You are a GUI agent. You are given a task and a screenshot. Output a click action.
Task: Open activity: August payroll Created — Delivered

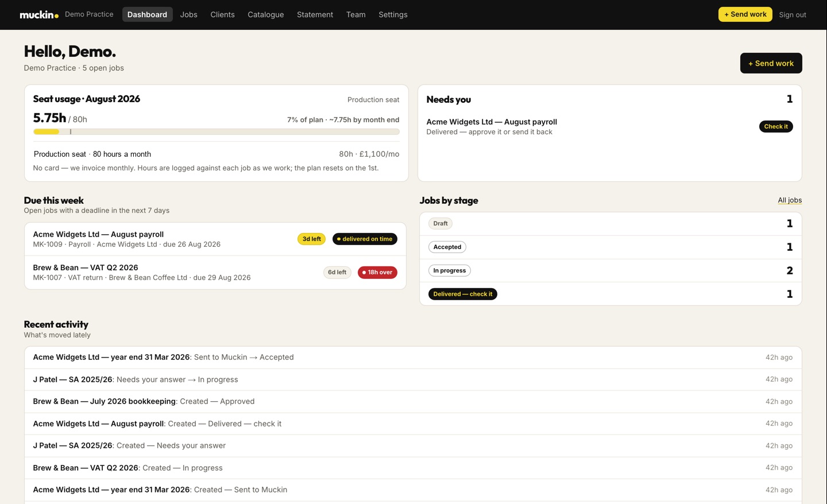(x=413, y=424)
